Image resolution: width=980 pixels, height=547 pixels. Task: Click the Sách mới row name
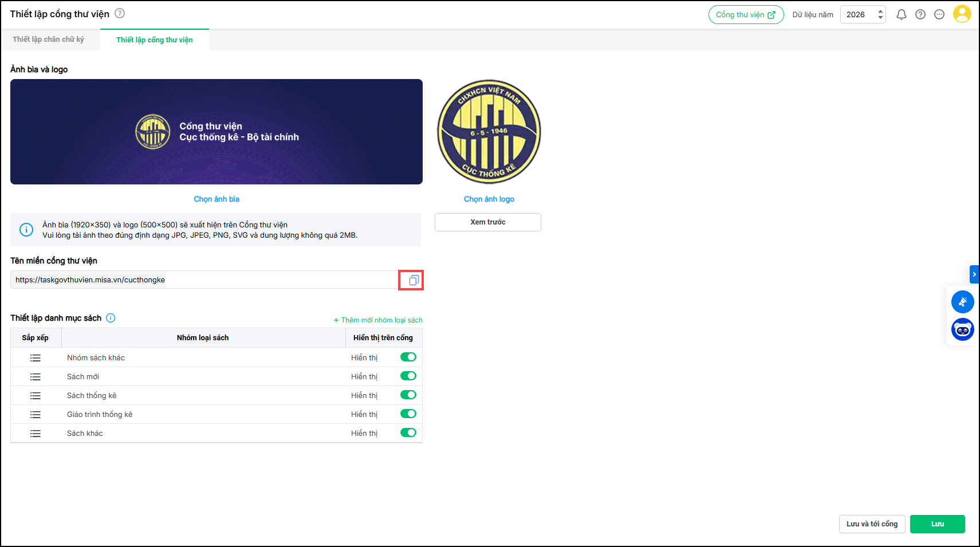(83, 377)
